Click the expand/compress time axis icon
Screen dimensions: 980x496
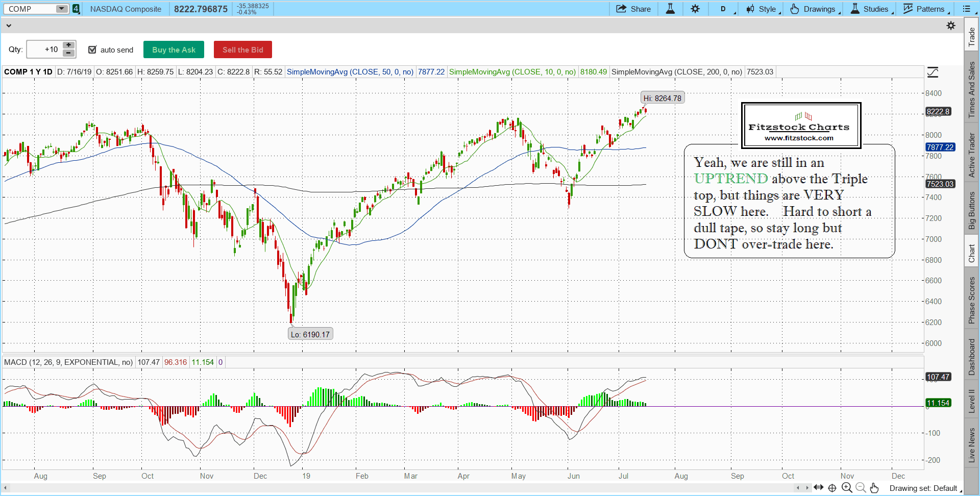818,488
